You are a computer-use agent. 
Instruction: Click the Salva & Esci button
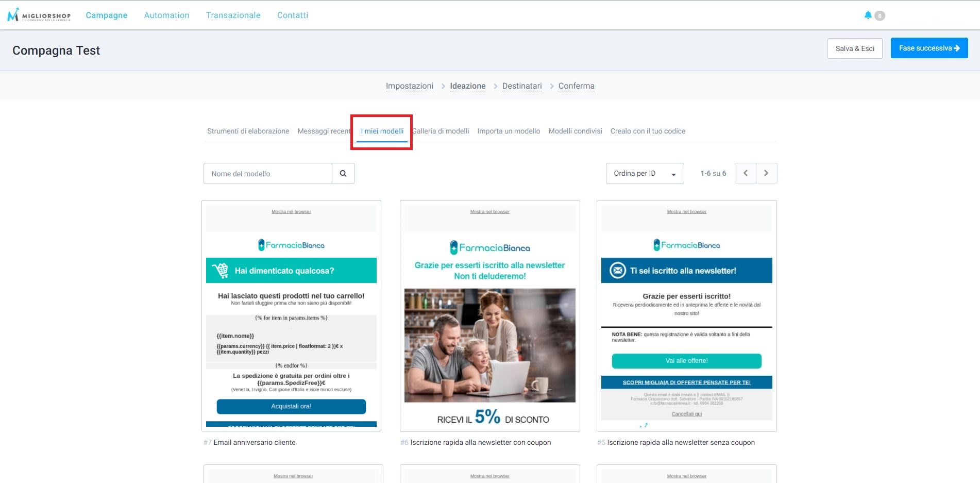855,48
